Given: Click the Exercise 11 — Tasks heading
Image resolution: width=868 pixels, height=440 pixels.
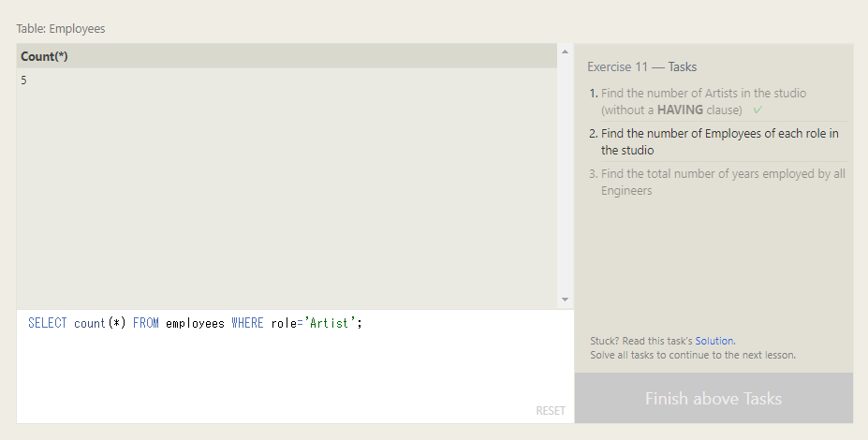Looking at the screenshot, I should point(642,67).
